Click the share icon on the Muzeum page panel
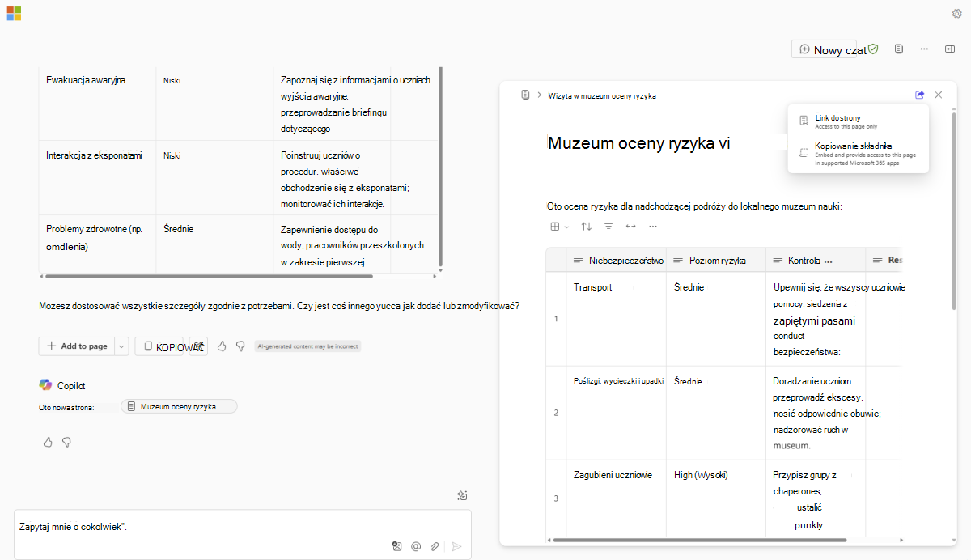971x560 pixels. click(x=919, y=94)
